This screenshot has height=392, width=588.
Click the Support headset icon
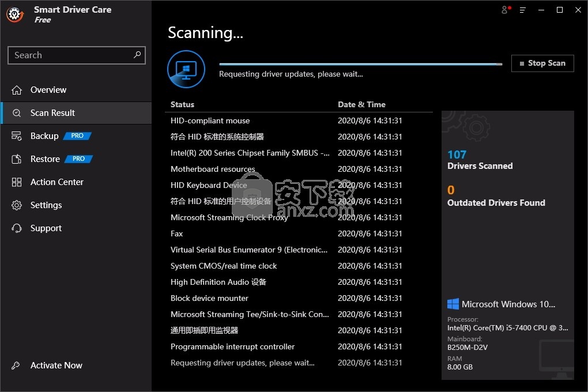click(17, 228)
